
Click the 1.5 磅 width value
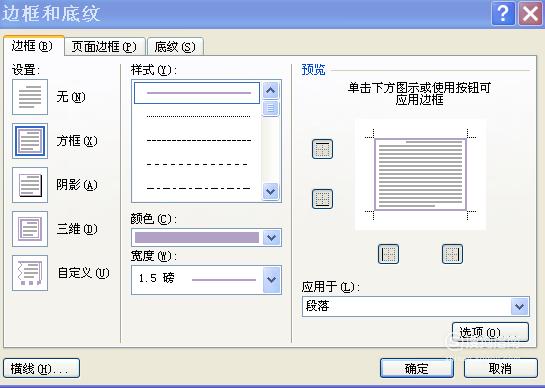(156, 278)
